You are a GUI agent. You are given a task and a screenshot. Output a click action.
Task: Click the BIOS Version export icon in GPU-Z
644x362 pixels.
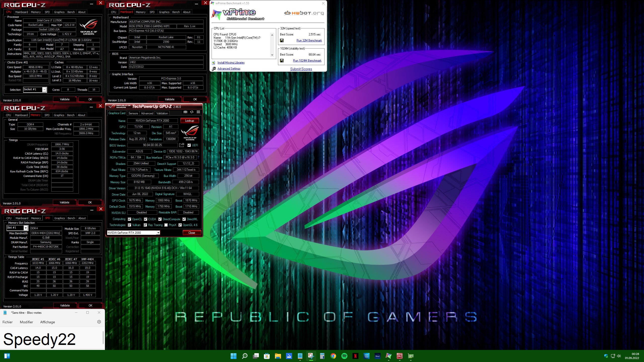(182, 145)
